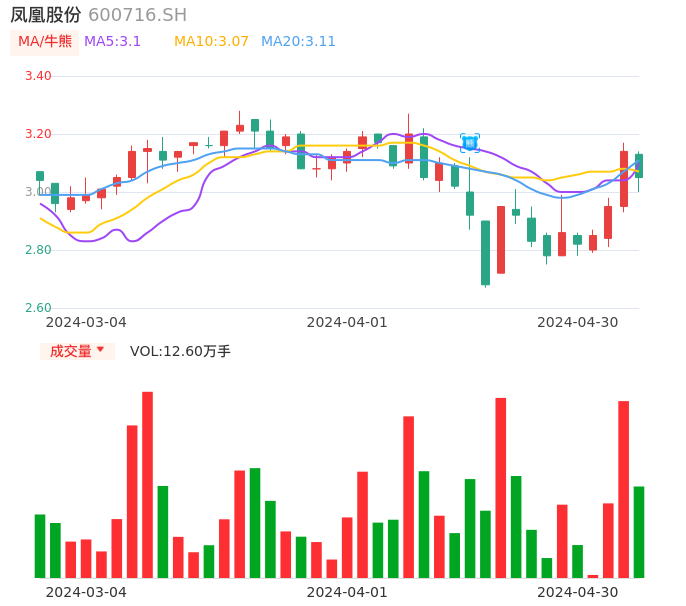Click the 2024-04-30 date label under the volume chart
The height and width of the screenshot is (606, 686).
(577, 592)
